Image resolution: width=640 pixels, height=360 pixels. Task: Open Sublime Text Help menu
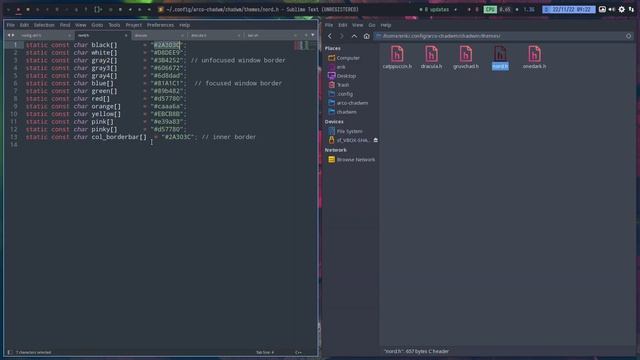(184, 25)
